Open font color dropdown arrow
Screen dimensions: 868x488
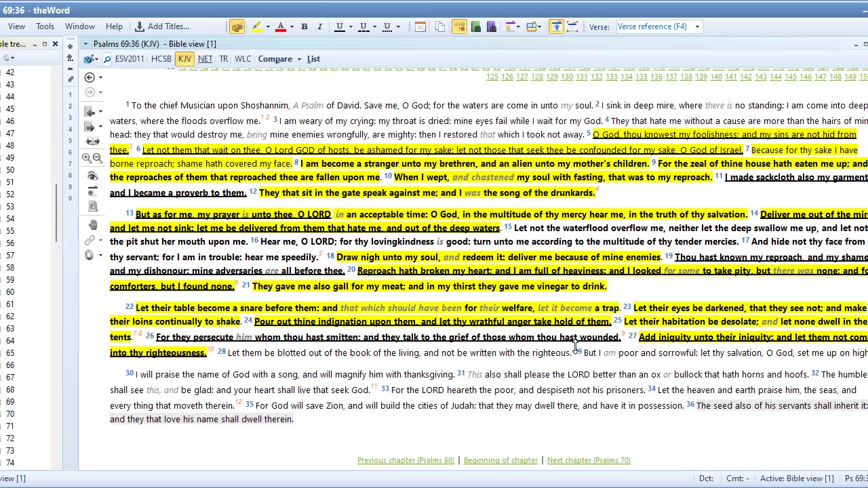pos(291,26)
